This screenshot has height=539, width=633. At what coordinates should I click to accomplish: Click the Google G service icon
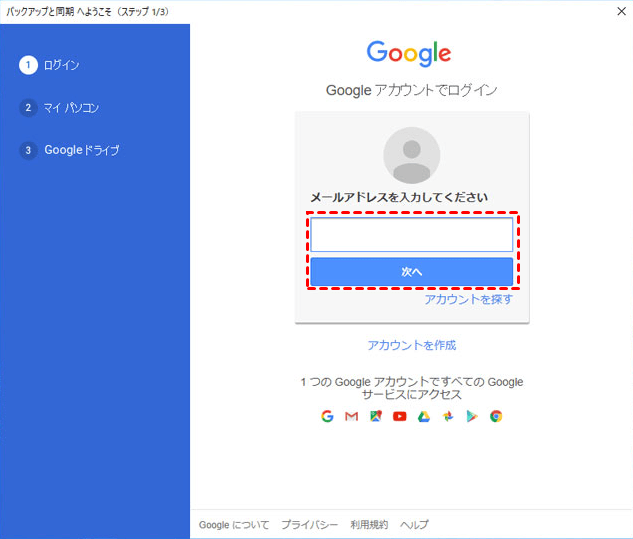click(x=327, y=416)
